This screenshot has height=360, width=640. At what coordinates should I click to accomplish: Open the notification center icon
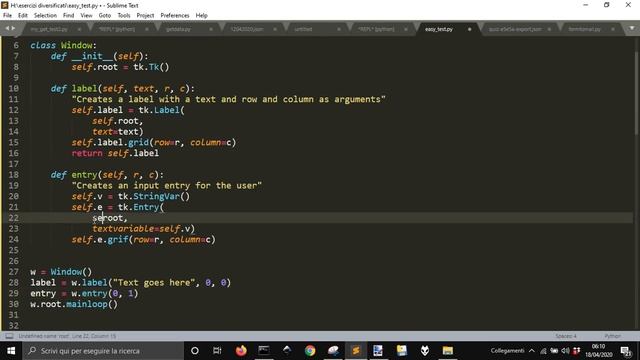626,351
